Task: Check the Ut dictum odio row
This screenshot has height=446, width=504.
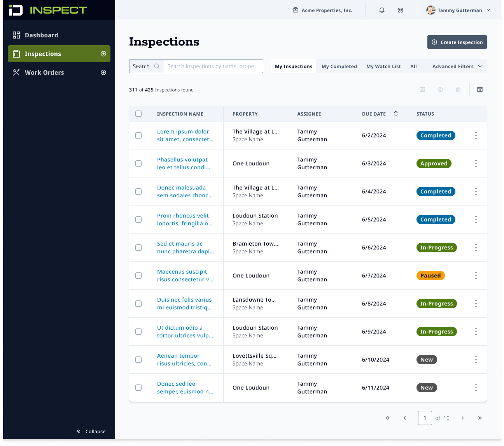Action: pyautogui.click(x=138, y=332)
